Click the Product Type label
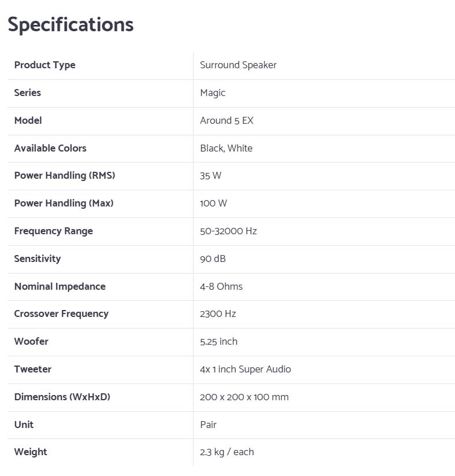This screenshot has width=455, height=476. click(45, 65)
